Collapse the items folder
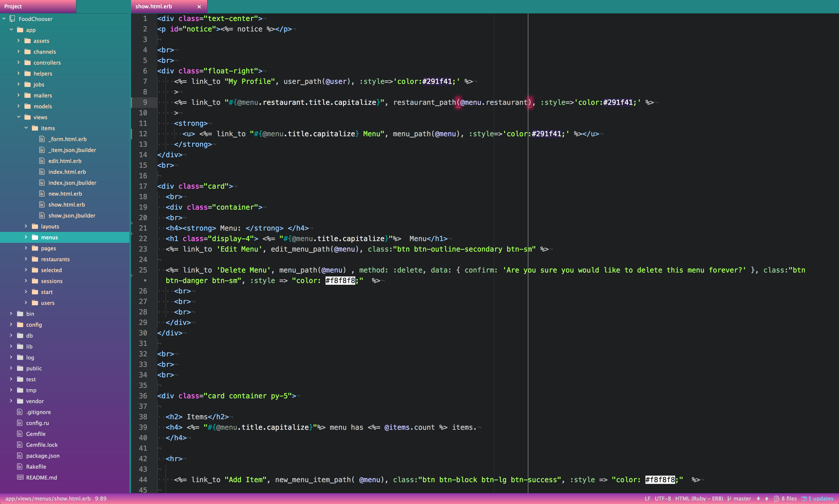 point(26,128)
